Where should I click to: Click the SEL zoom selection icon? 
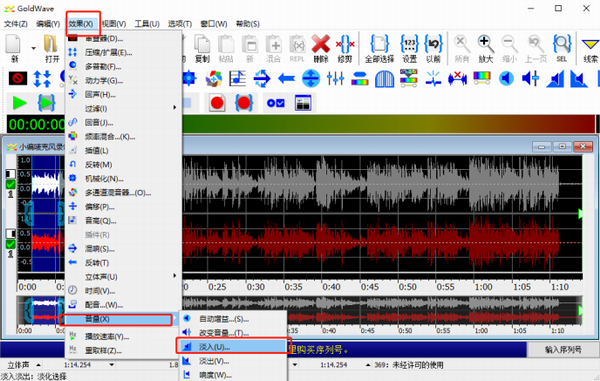pos(562,48)
